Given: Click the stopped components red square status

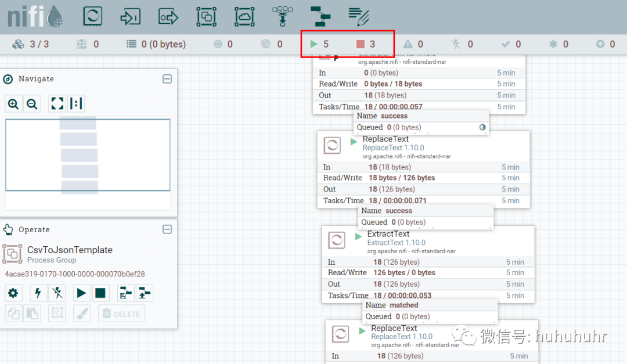Looking at the screenshot, I should coord(361,44).
